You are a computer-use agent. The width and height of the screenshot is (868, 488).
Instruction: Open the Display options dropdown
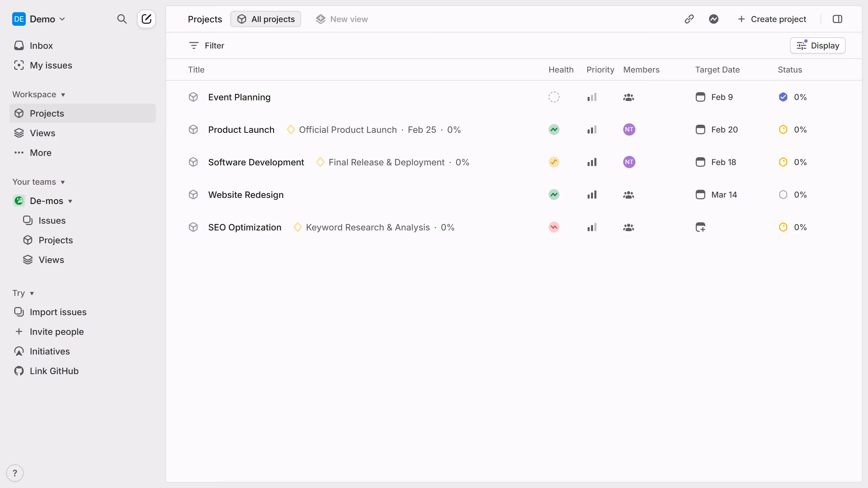(817, 45)
